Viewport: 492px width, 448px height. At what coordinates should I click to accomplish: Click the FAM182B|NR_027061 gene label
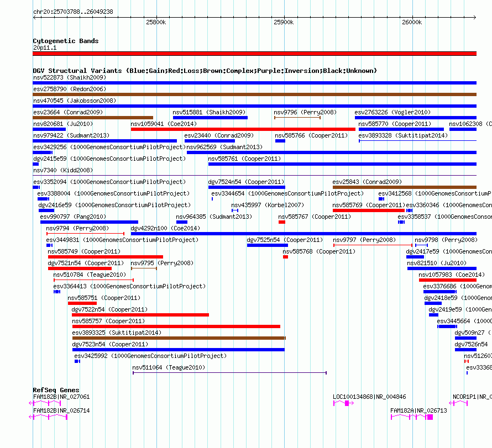(x=61, y=397)
